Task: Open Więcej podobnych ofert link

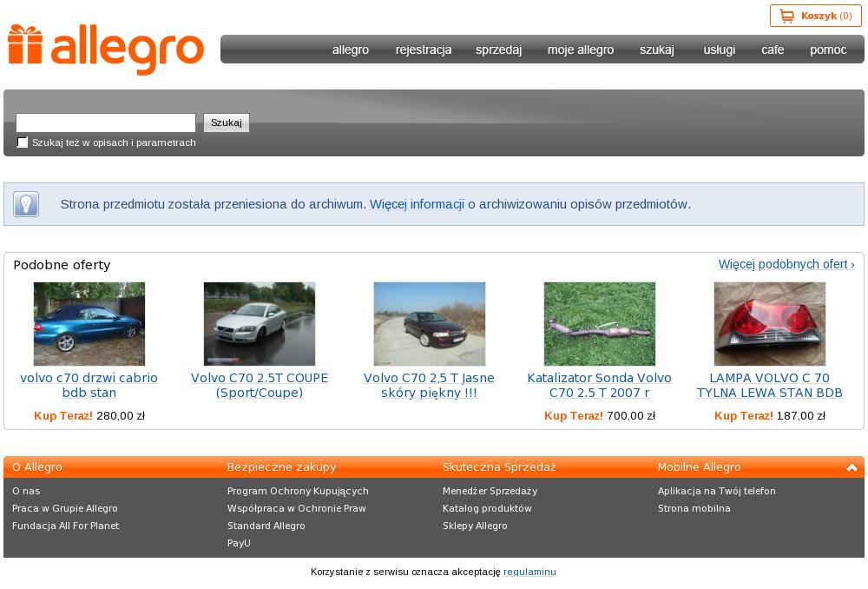Action: point(786,264)
